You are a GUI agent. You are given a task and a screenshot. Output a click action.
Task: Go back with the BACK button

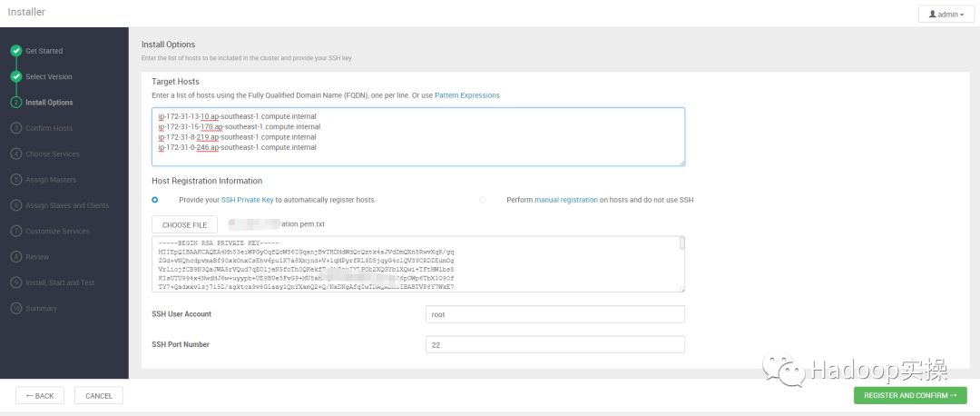coord(40,395)
